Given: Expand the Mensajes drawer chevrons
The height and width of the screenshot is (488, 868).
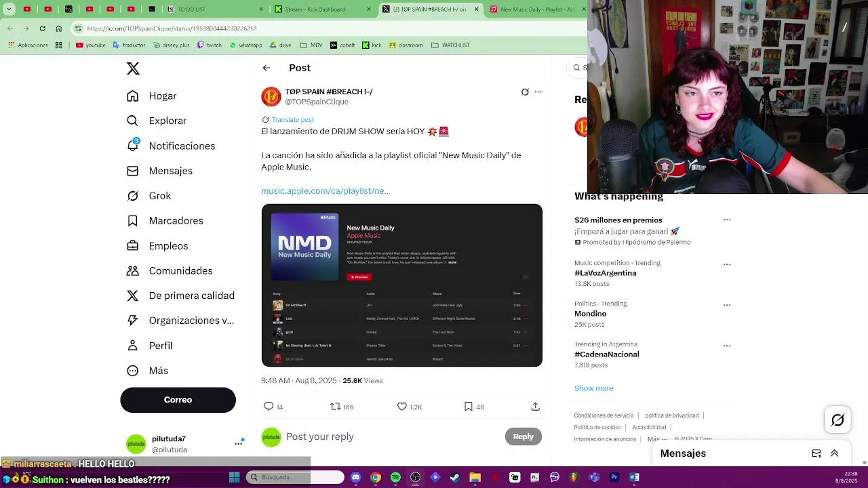Looking at the screenshot, I should click(x=835, y=453).
